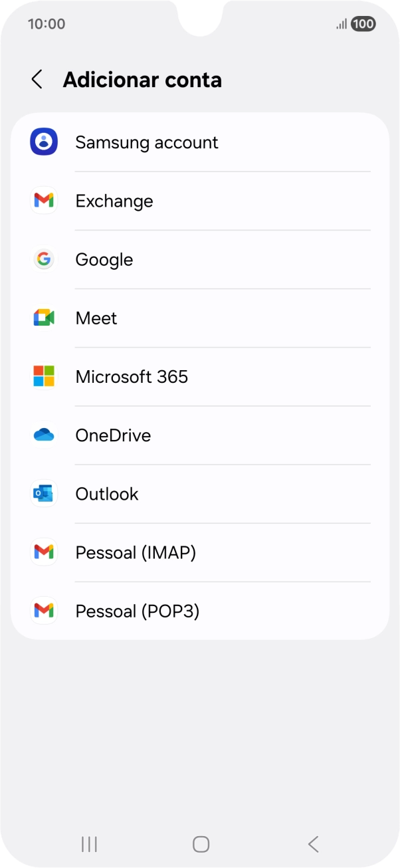Go back with the arrow next to Adicionar conta
Image resolution: width=400 pixels, height=868 pixels.
click(x=37, y=79)
